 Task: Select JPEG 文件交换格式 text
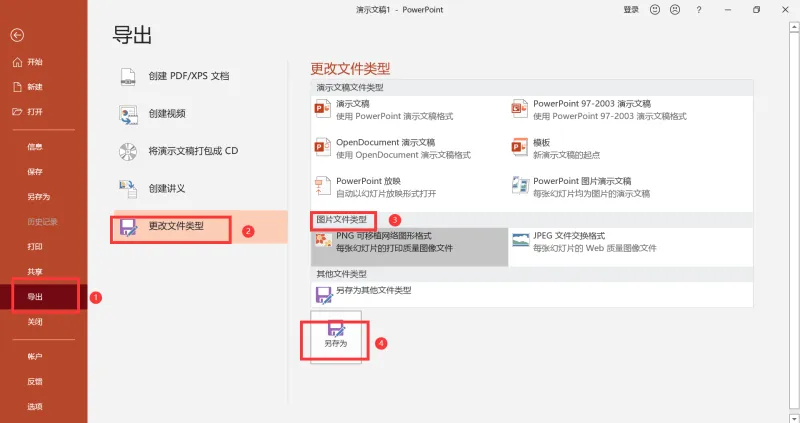[x=569, y=236]
